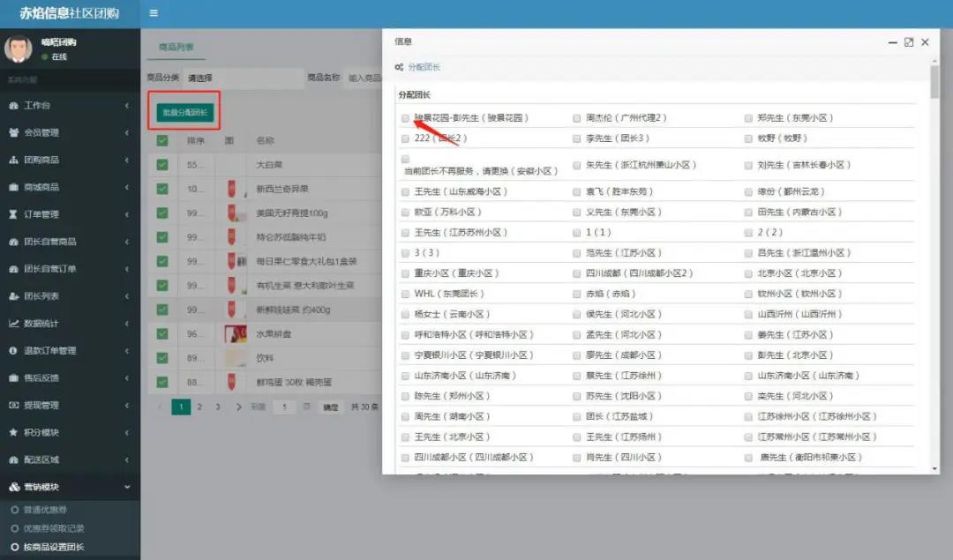
Task: Click the 积分模块 star icon
Action: 14,433
